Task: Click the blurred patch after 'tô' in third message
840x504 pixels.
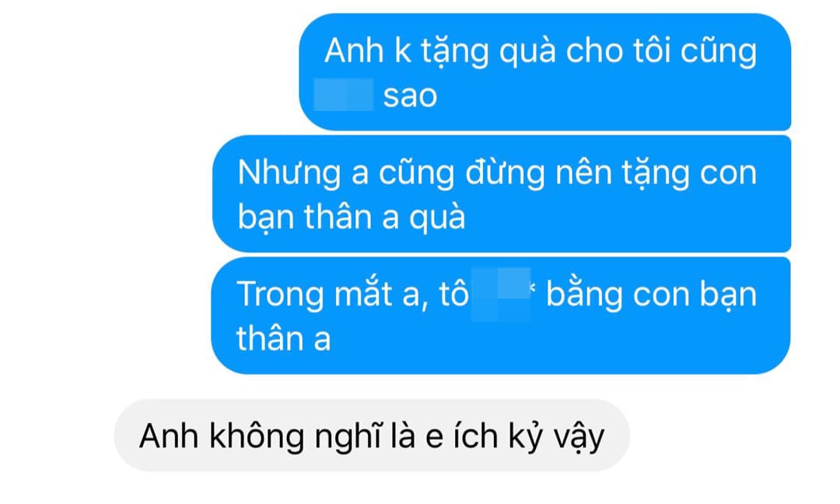Action: click(501, 294)
